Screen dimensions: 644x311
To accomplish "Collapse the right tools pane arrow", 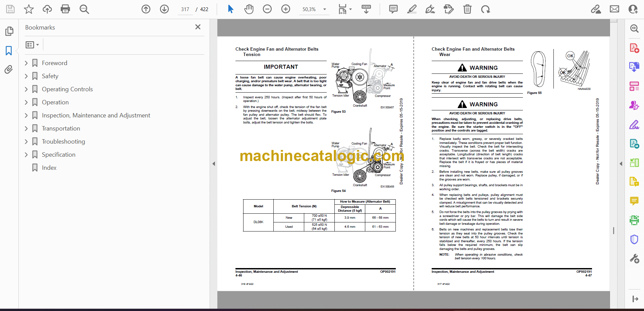I will (621, 164).
